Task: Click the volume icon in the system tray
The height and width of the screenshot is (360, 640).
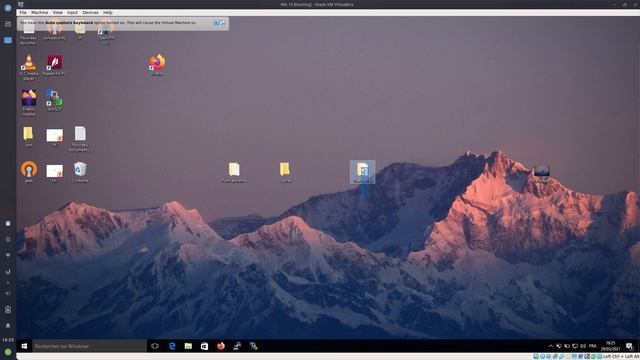Action: [583, 346]
